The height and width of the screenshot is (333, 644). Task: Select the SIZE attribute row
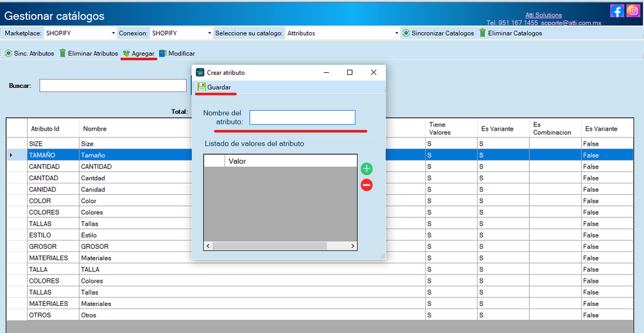319,144
